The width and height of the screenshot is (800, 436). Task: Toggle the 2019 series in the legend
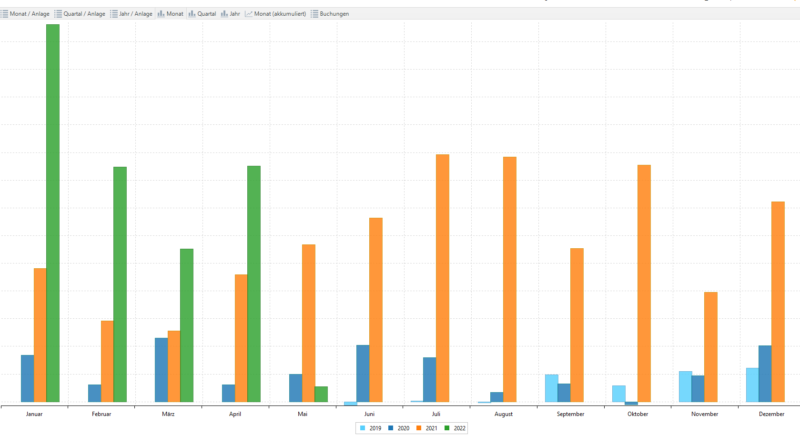tap(369, 428)
